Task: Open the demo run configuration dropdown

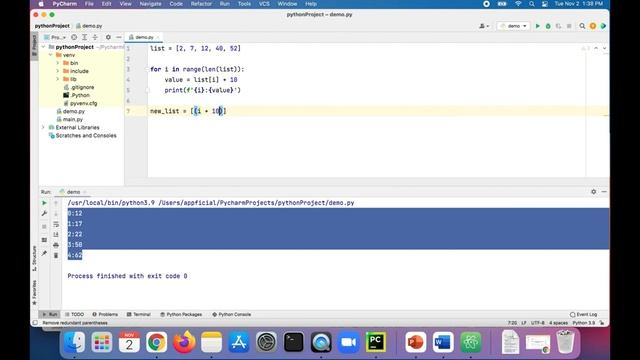Action: pyautogui.click(x=513, y=26)
